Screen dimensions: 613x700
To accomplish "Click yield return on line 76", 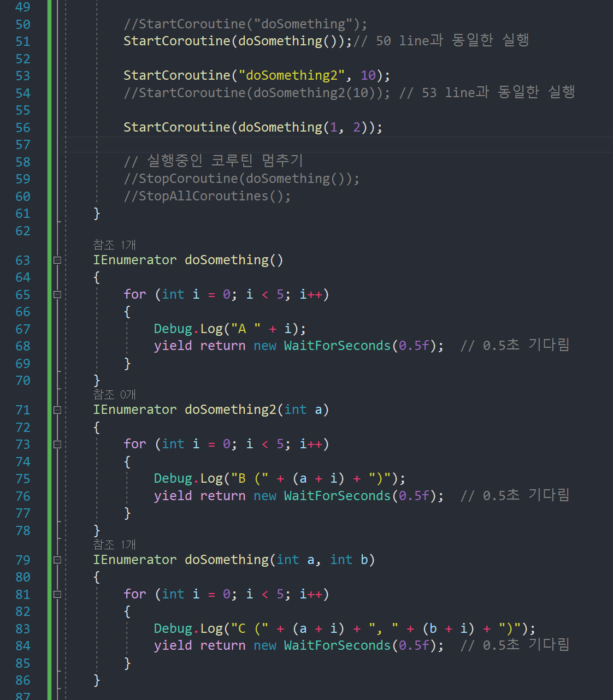I will (199, 496).
